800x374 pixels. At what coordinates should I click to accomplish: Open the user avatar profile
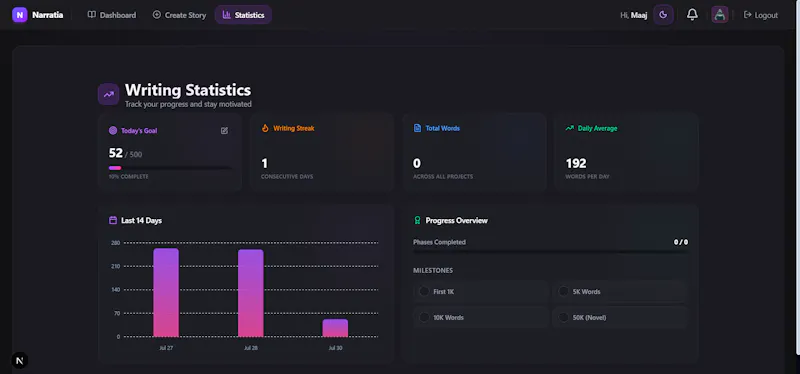(720, 15)
